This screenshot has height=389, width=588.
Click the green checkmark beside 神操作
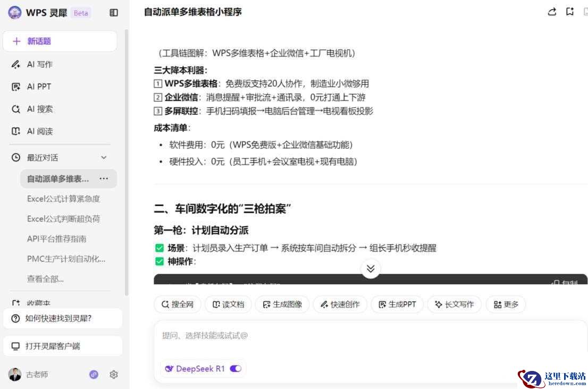coord(159,261)
